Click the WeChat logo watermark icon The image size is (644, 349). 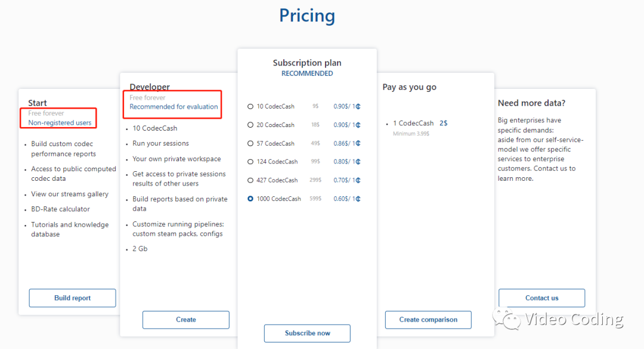[502, 320]
